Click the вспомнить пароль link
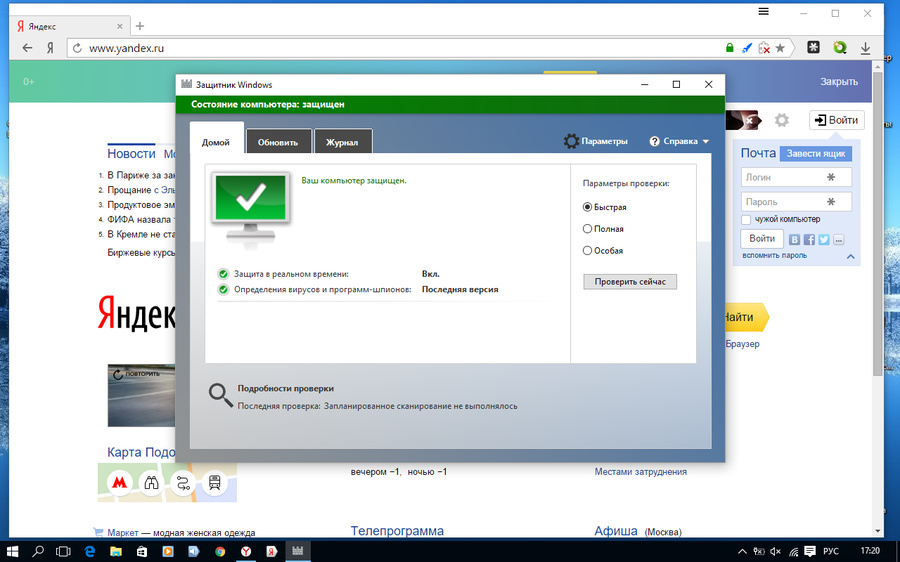 tap(774, 255)
